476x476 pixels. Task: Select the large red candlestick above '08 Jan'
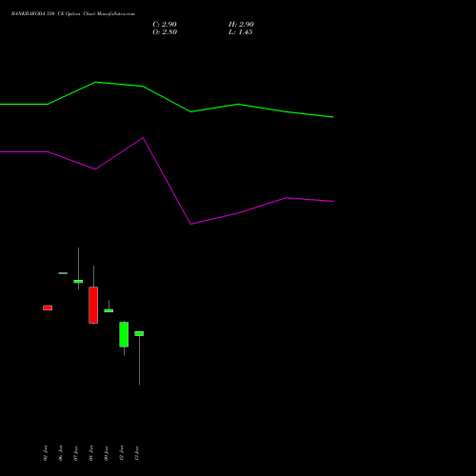tap(93, 305)
